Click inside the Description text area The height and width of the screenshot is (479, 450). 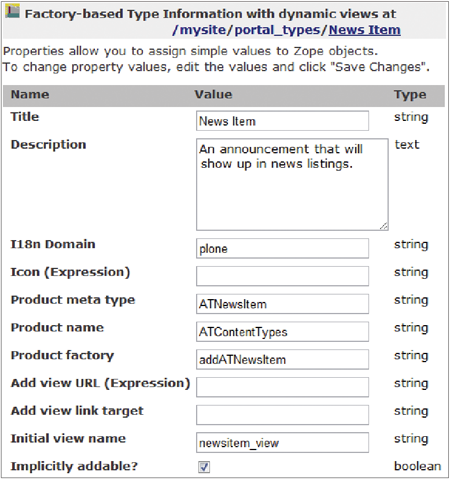[292, 184]
